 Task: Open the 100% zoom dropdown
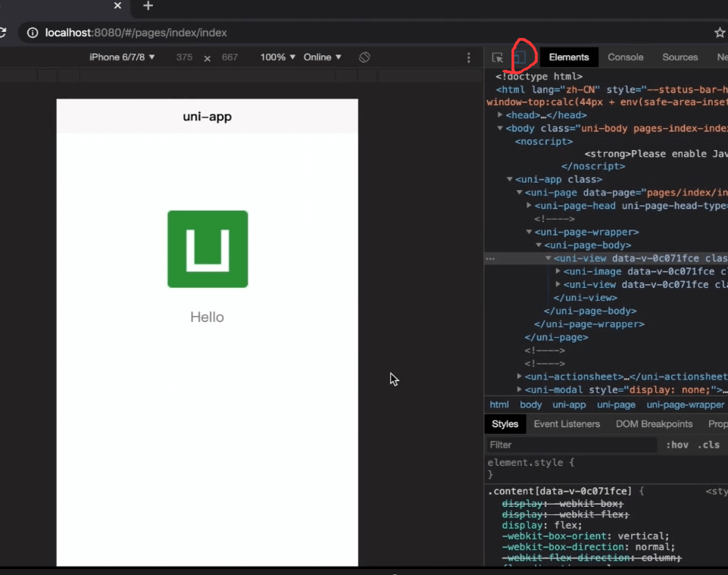click(x=278, y=57)
